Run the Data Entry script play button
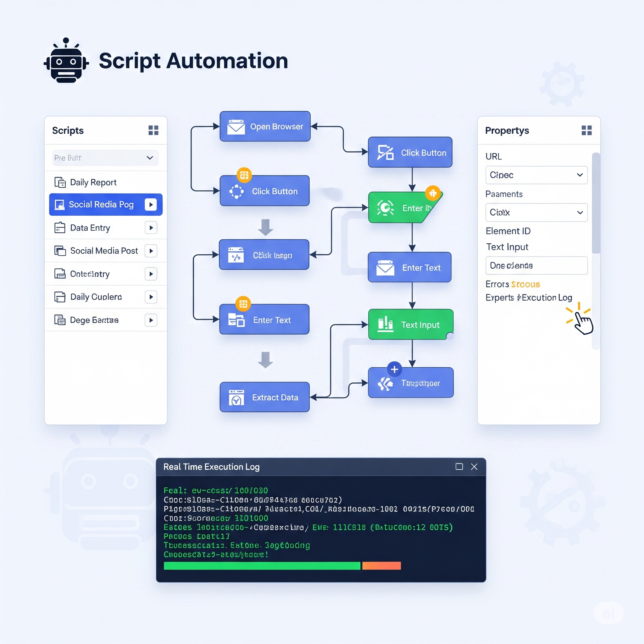The image size is (644, 644). 151,228
